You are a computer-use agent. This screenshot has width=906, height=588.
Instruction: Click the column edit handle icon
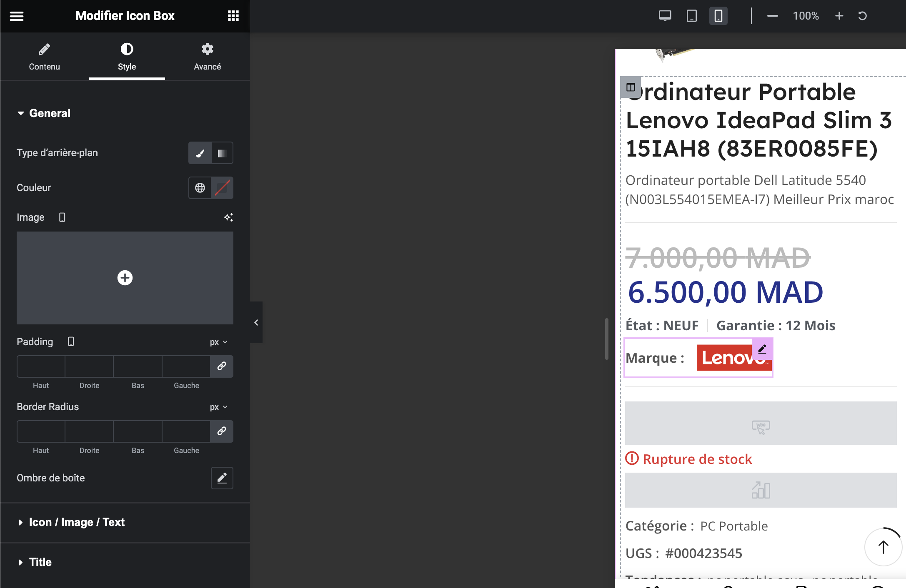tap(631, 87)
